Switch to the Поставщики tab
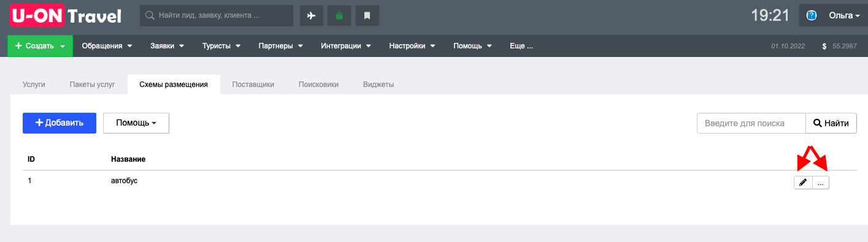This screenshot has height=242, width=868. click(x=253, y=85)
